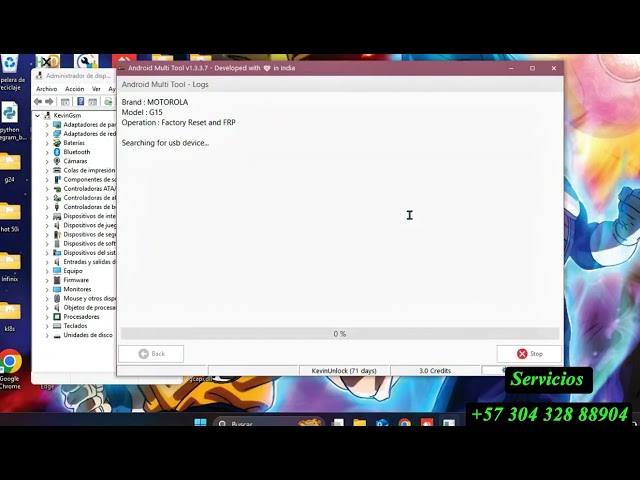The image size is (640, 480).
Task: Click Device Manager back arrow toolbar icon
Action: tap(38, 102)
